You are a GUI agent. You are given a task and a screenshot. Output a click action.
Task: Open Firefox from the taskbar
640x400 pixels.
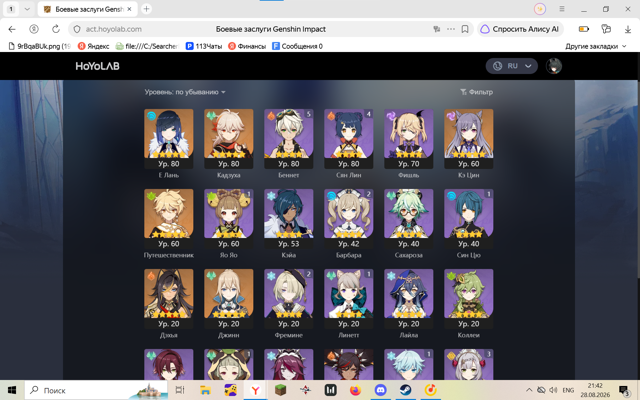(356, 391)
